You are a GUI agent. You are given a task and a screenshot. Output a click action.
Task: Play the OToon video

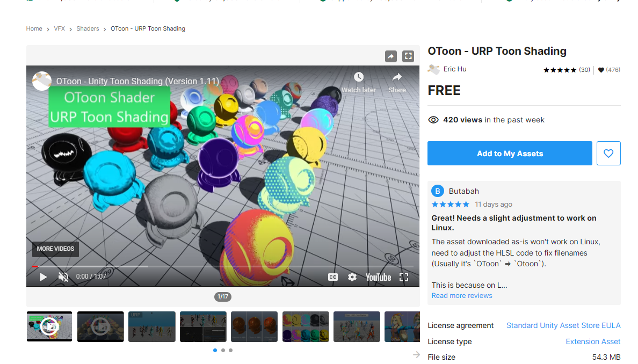(x=44, y=277)
